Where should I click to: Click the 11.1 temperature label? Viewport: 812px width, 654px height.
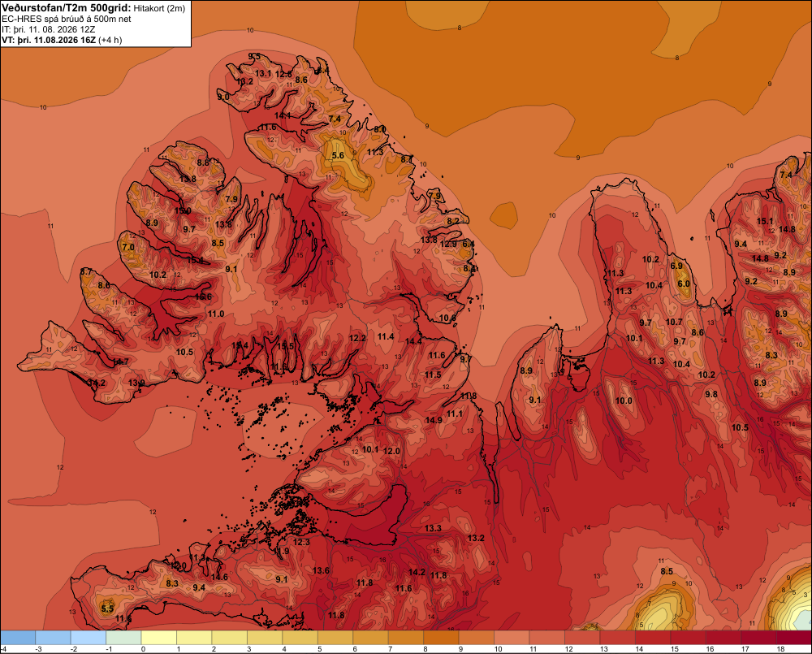click(455, 414)
